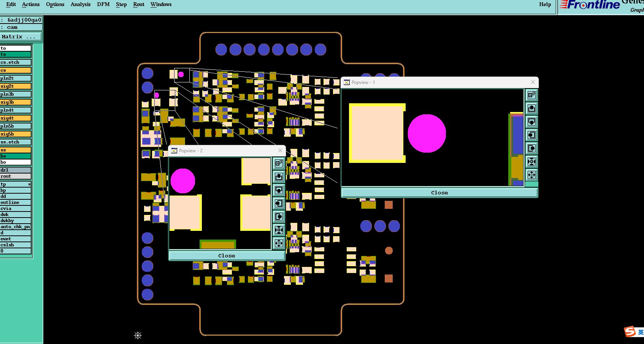Click the Sogou input method icon

coord(630,331)
